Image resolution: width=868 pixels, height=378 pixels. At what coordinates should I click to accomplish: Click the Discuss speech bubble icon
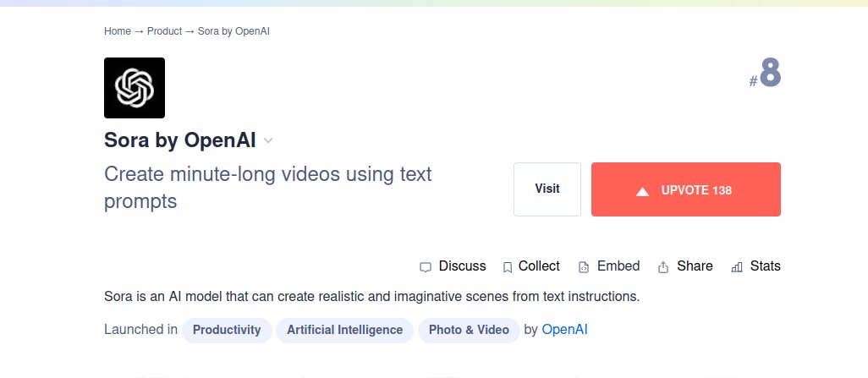tap(426, 267)
